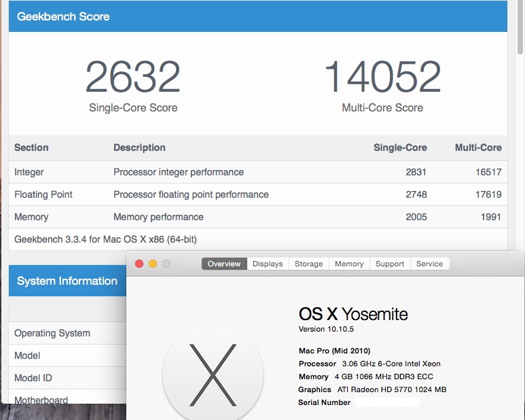Click 'Memory performance' description
Viewport: 525px width, 420px height.
(x=158, y=217)
